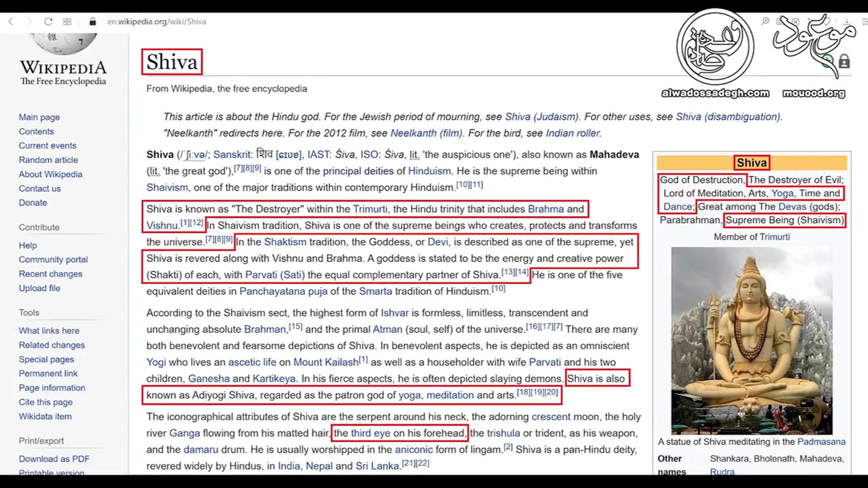Open the Padmasana link in image caption
The height and width of the screenshot is (488, 868).
[x=821, y=442]
